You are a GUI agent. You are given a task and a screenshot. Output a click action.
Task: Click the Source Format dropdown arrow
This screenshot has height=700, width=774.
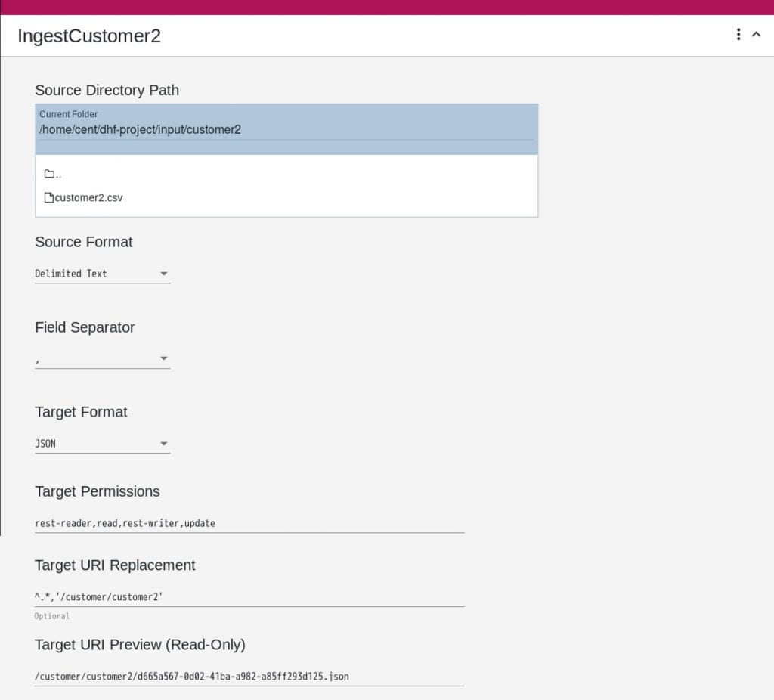click(x=164, y=274)
